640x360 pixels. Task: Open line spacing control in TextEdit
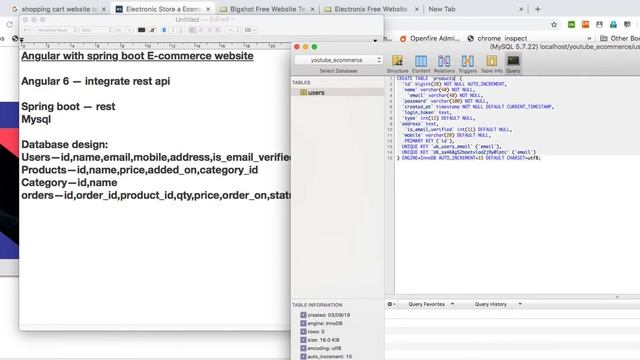tap(233, 30)
